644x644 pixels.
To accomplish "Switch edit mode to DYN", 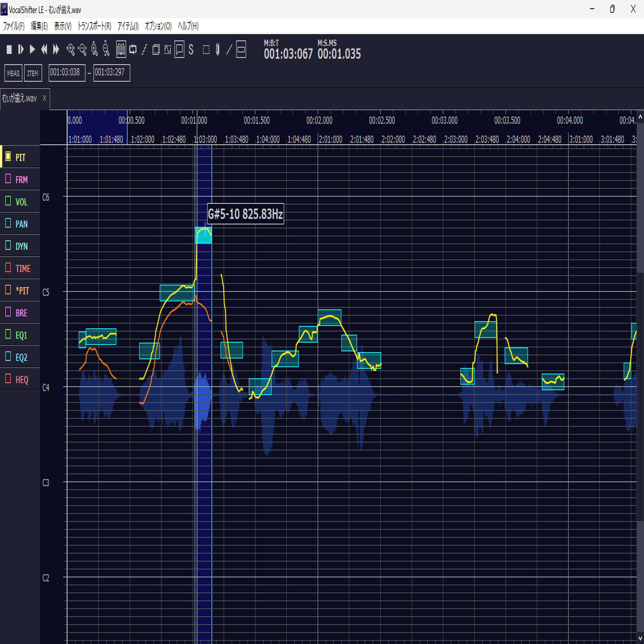I will pos(20,246).
